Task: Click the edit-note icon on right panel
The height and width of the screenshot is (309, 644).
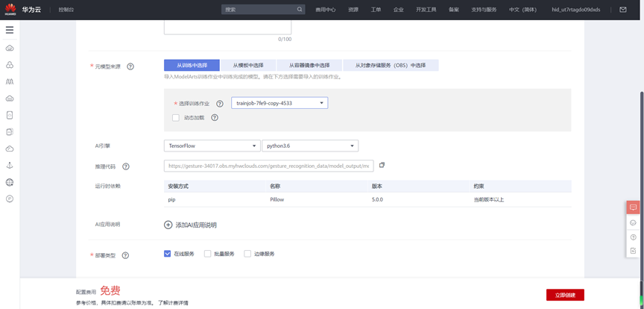Action: coord(633,250)
